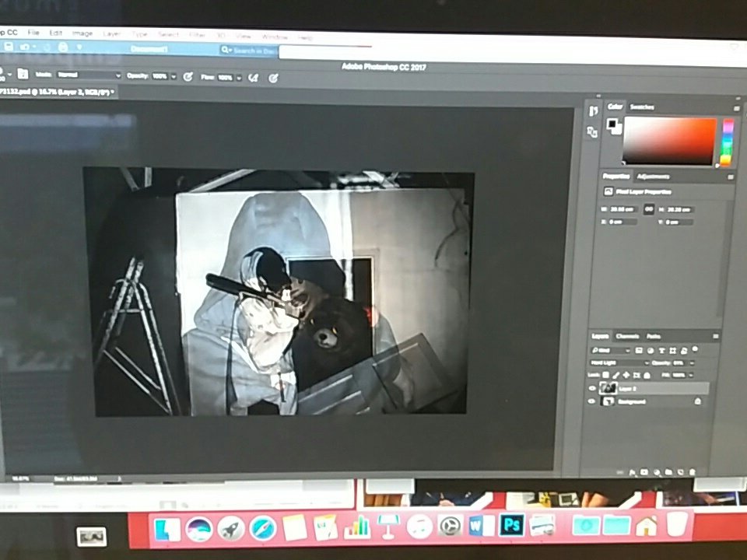Open the Edit menu
The height and width of the screenshot is (560, 747).
[56, 33]
